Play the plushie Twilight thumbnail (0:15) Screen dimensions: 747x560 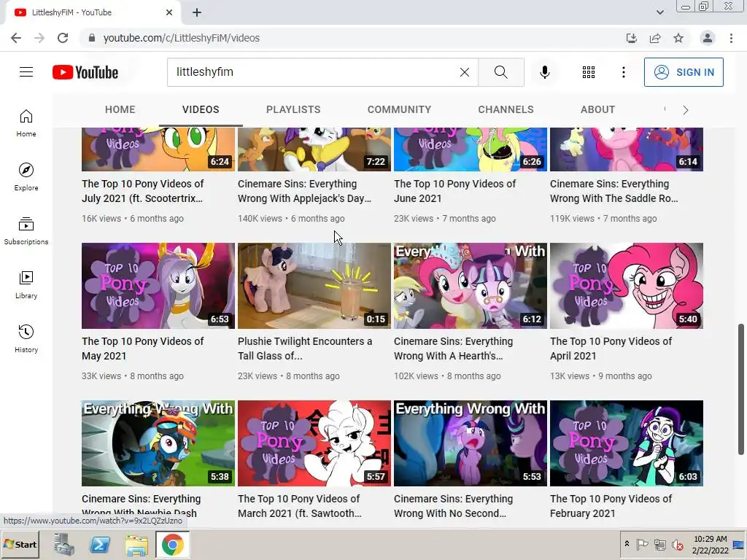(314, 286)
